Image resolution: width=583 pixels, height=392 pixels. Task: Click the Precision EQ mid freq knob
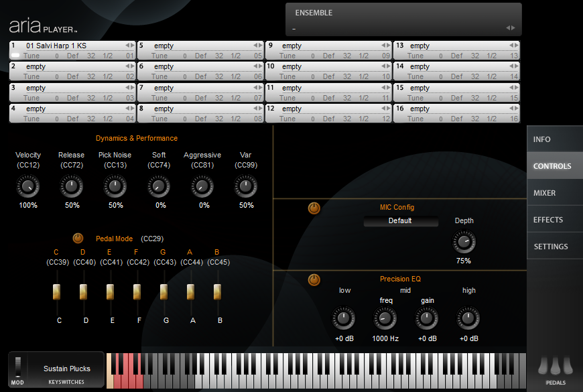pos(385,318)
